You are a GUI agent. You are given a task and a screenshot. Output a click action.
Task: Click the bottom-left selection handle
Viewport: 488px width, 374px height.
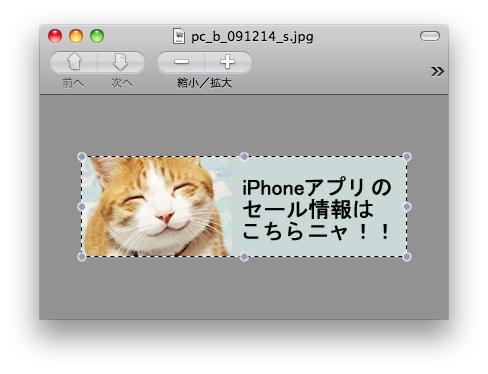82,257
